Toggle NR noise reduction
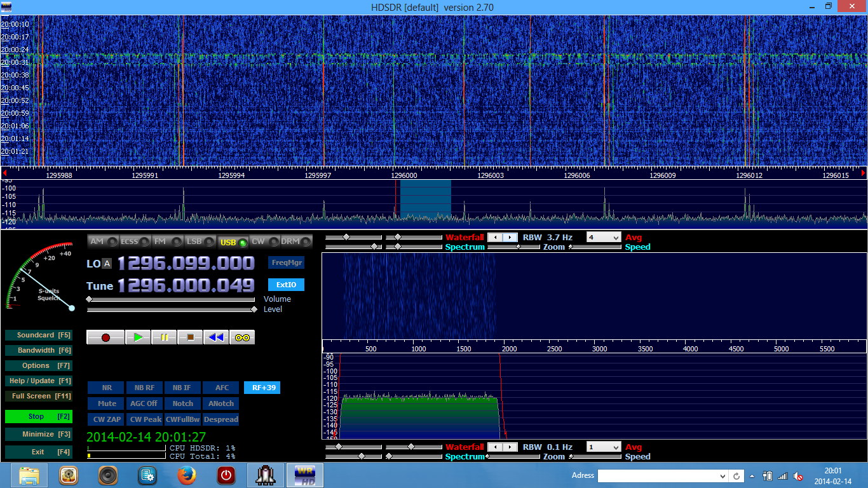The height and width of the screenshot is (488, 868). point(106,388)
